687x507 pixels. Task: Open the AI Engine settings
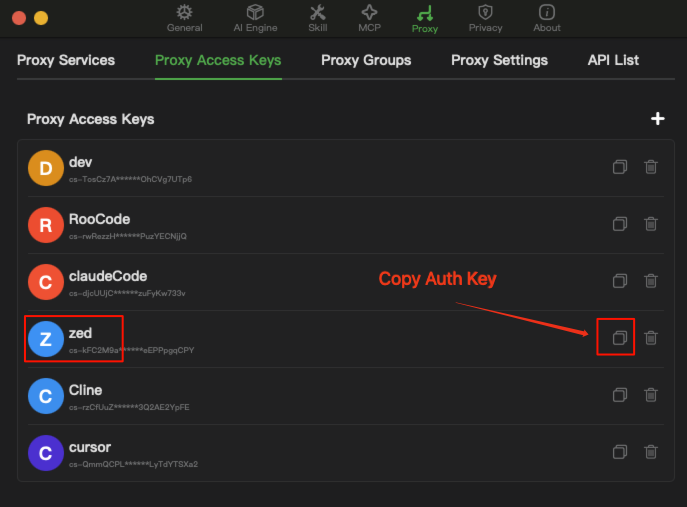pos(255,18)
